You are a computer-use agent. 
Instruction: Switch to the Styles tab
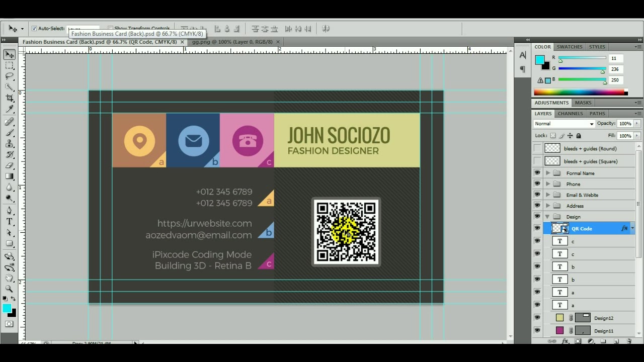click(x=597, y=47)
